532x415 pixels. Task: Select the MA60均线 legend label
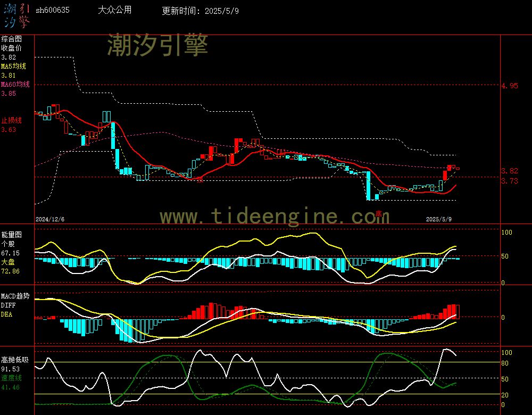tap(15, 84)
